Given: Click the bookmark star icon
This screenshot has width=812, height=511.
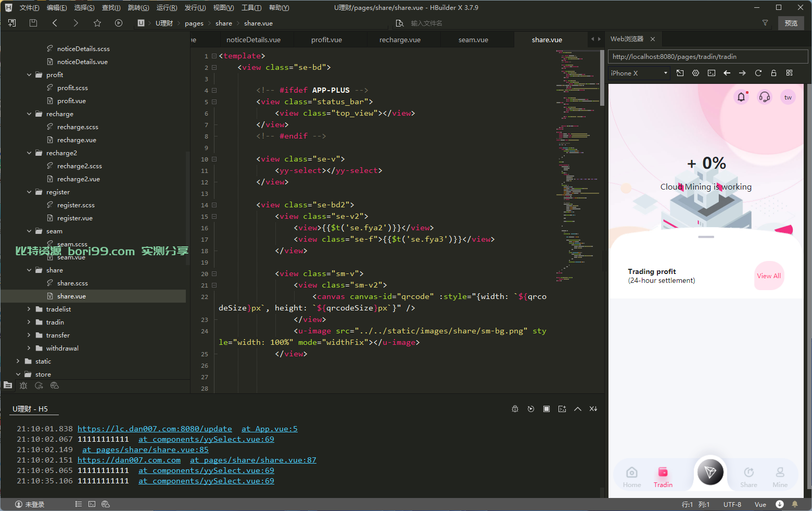Looking at the screenshot, I should (97, 23).
